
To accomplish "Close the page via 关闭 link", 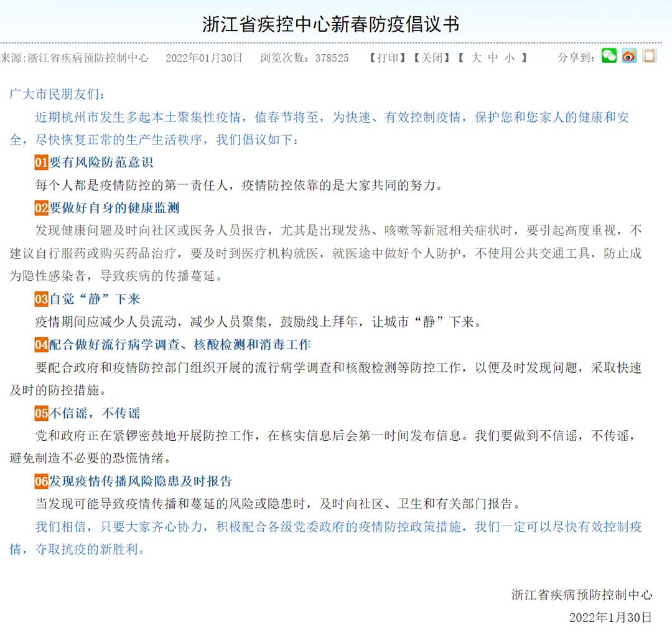I will point(431,57).
